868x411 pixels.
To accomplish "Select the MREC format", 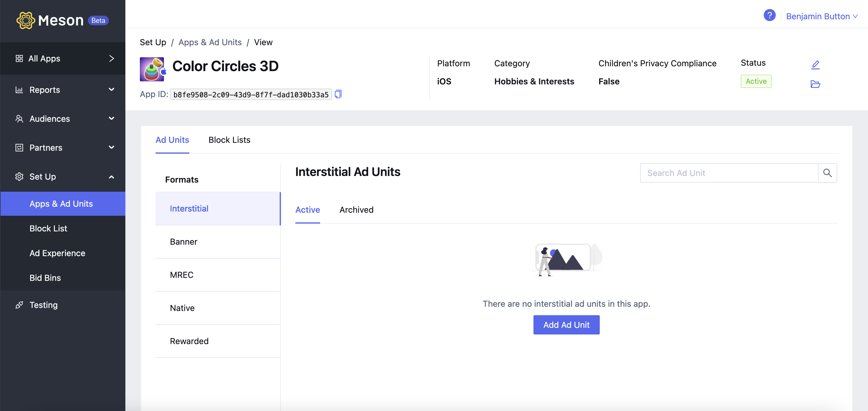I will [218, 275].
